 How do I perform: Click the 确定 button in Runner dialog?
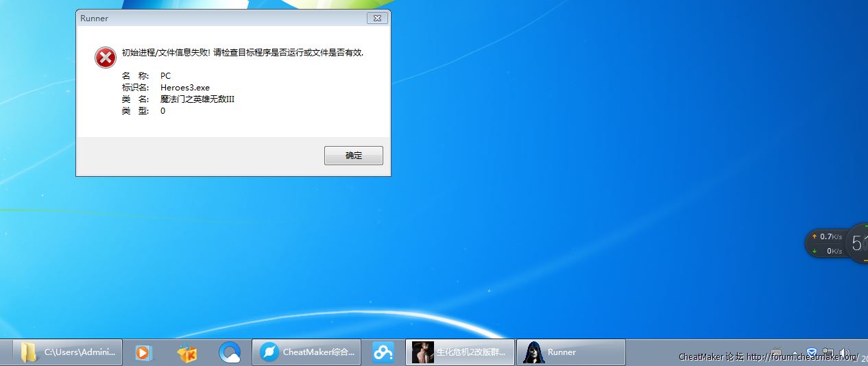(353, 156)
